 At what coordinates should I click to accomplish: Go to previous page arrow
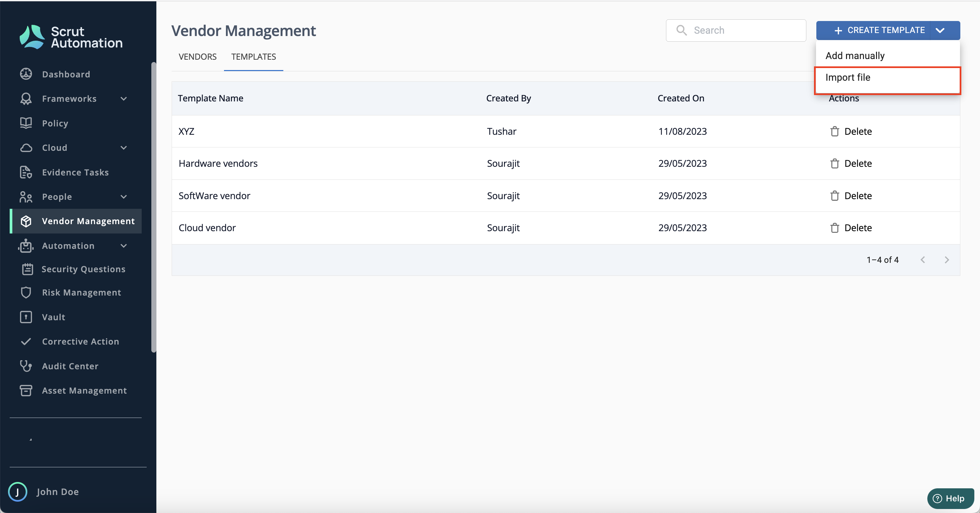point(923,260)
